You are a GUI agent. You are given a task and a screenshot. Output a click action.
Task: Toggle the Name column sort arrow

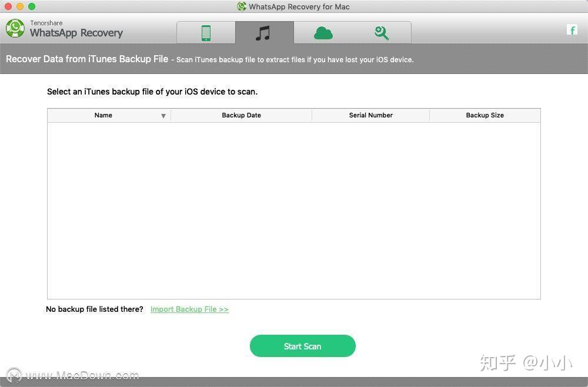(163, 116)
